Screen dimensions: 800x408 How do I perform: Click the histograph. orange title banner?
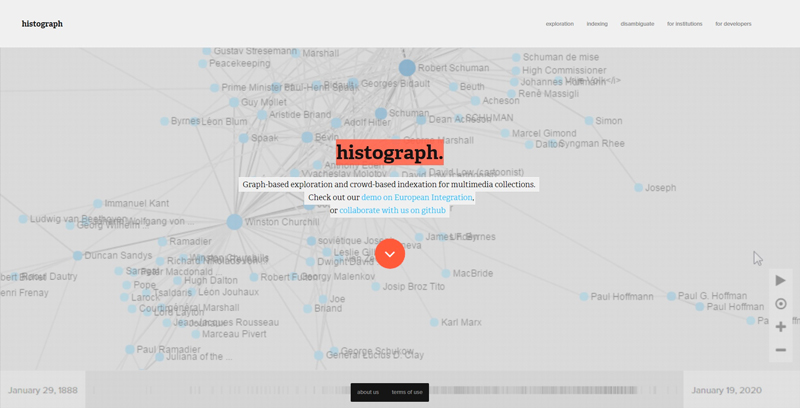point(390,152)
